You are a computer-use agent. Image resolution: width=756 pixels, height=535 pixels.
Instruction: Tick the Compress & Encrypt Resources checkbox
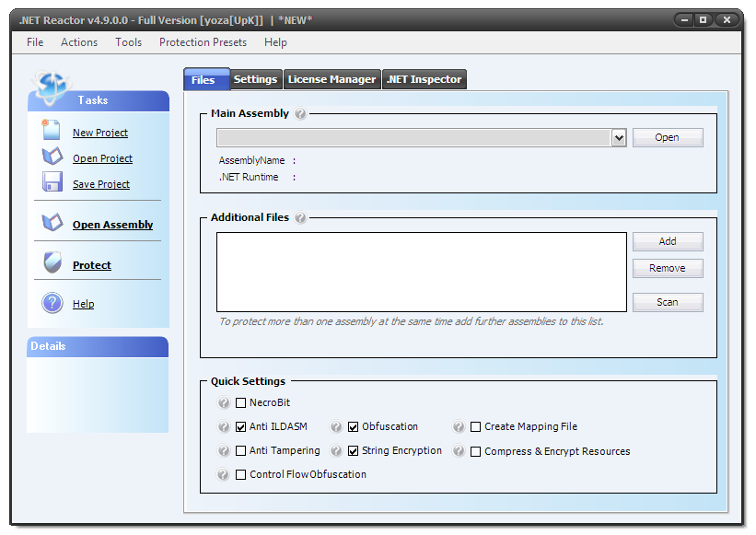476,451
